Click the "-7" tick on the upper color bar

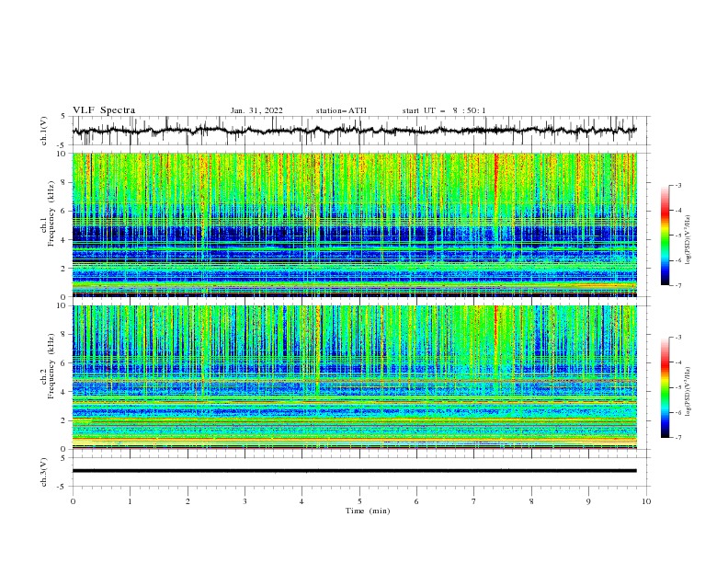[x=677, y=285]
